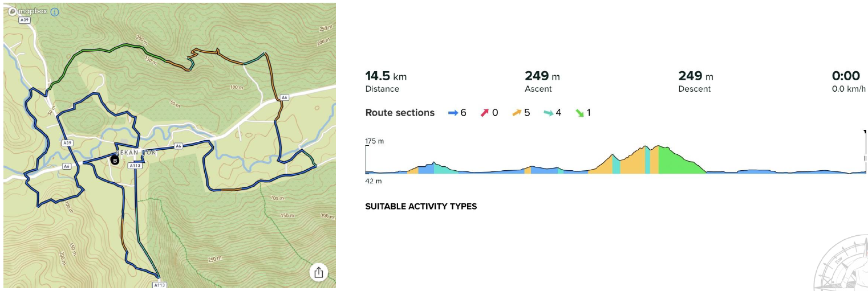
Task: Select the green downhill arrow icon
Action: [x=579, y=113]
